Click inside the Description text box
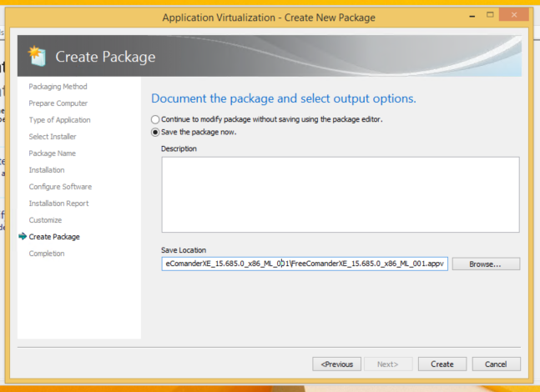 point(340,194)
